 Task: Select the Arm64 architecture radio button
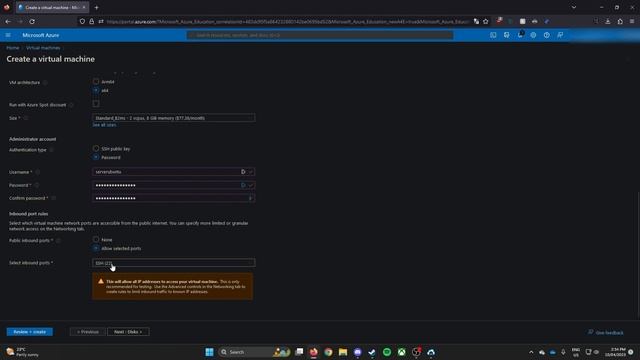[96, 82]
